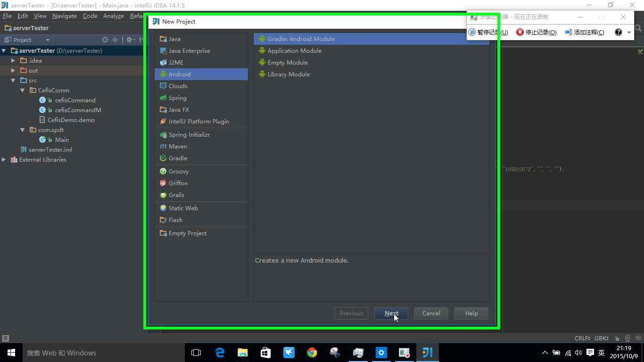Show hidden system tray icons
644x362 pixels.
coord(545,353)
